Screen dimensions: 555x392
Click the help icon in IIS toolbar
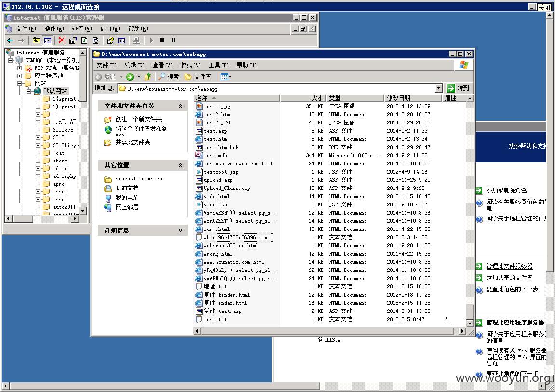pyautogui.click(x=110, y=41)
